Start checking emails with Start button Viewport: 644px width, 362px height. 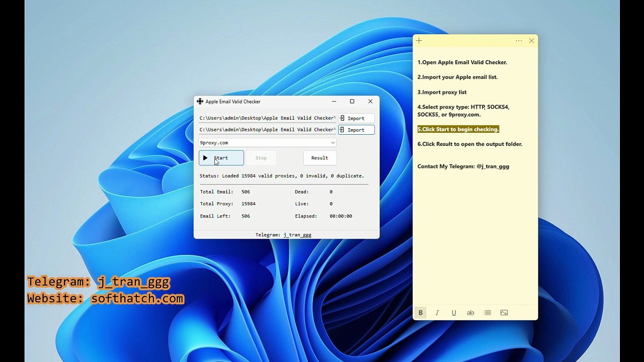(221, 158)
